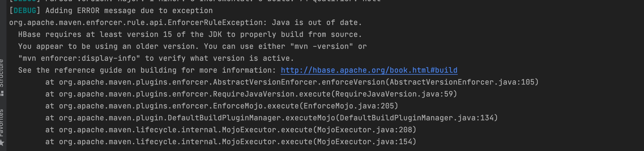Click the quoted "mvn -version" command text
This screenshot has width=644, height=151.
click(321, 46)
